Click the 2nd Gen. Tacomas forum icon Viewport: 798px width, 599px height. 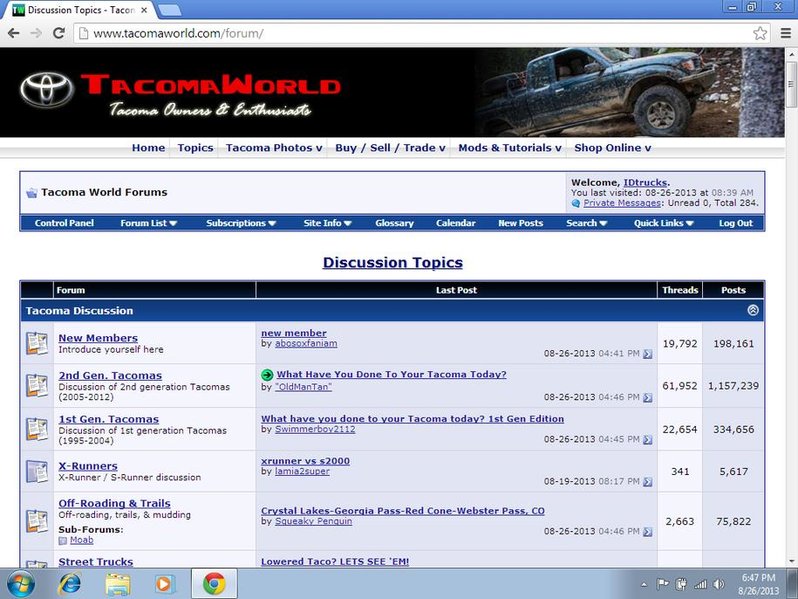pos(37,386)
